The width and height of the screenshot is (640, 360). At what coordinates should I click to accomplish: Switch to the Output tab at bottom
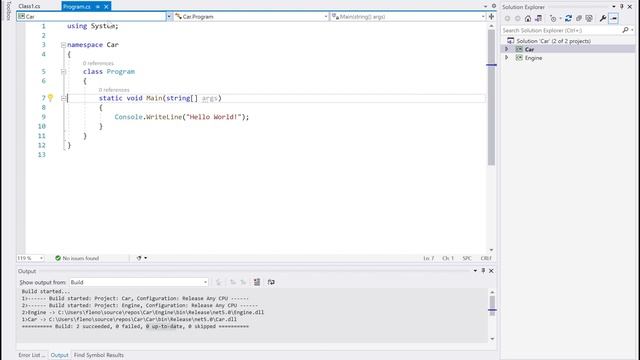[x=59, y=355]
